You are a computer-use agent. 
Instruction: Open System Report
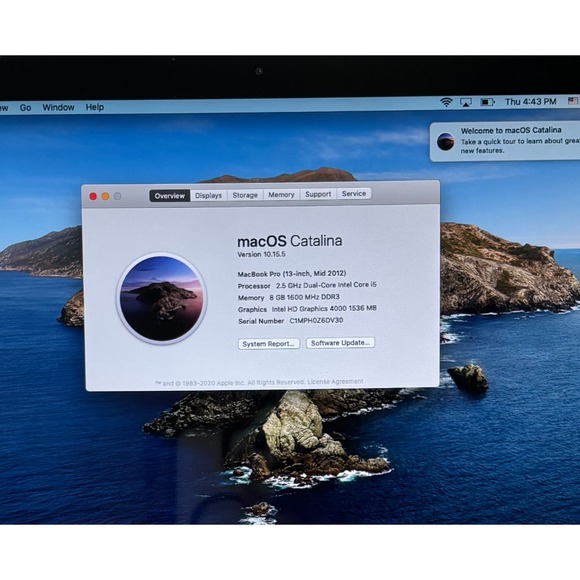pyautogui.click(x=269, y=344)
